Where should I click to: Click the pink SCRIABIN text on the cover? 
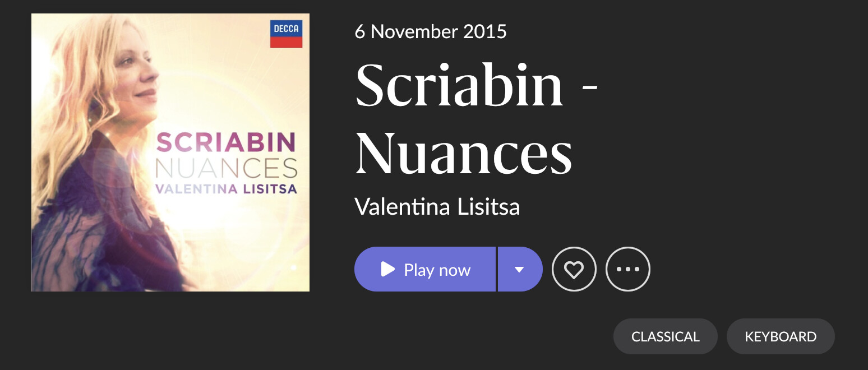226,142
